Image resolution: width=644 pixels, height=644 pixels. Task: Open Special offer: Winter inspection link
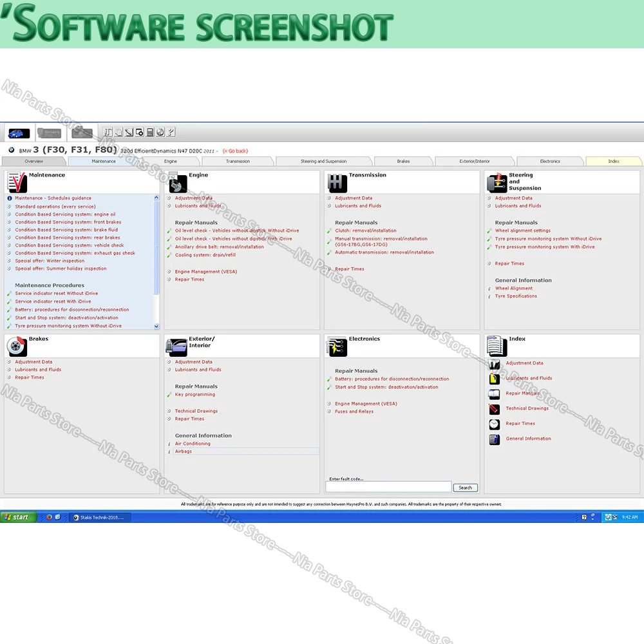point(50,261)
